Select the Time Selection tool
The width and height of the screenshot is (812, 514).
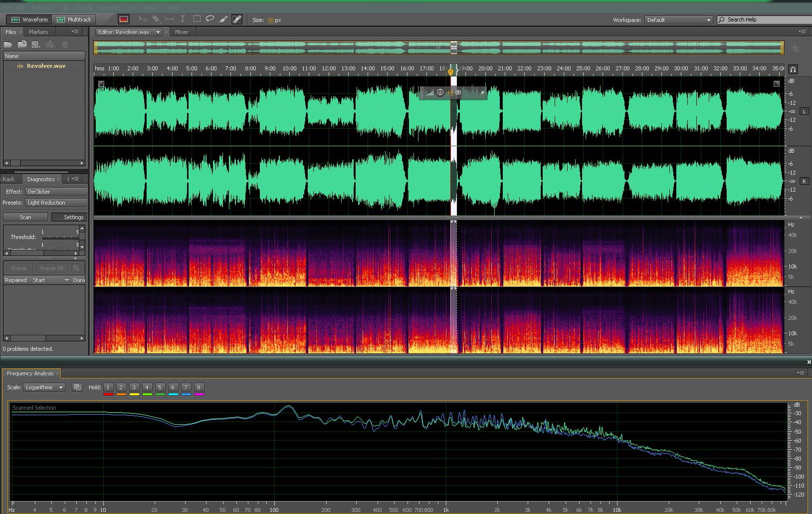183,19
